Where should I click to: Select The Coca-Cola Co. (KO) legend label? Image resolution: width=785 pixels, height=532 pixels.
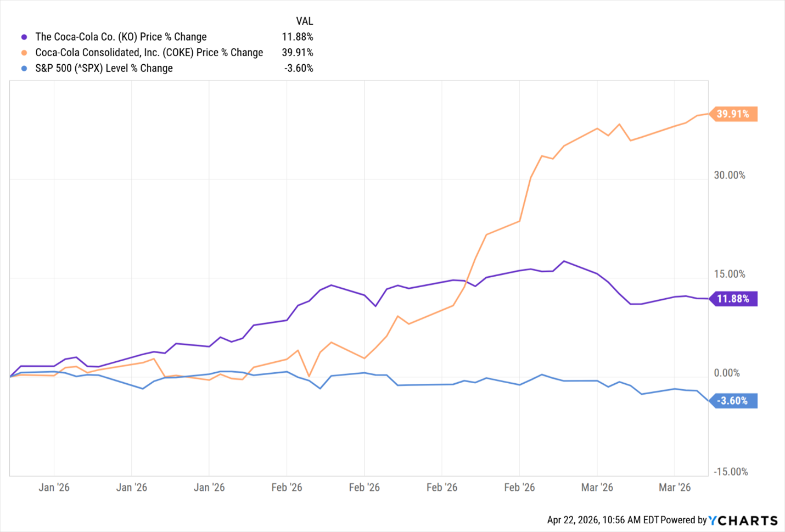coord(121,37)
